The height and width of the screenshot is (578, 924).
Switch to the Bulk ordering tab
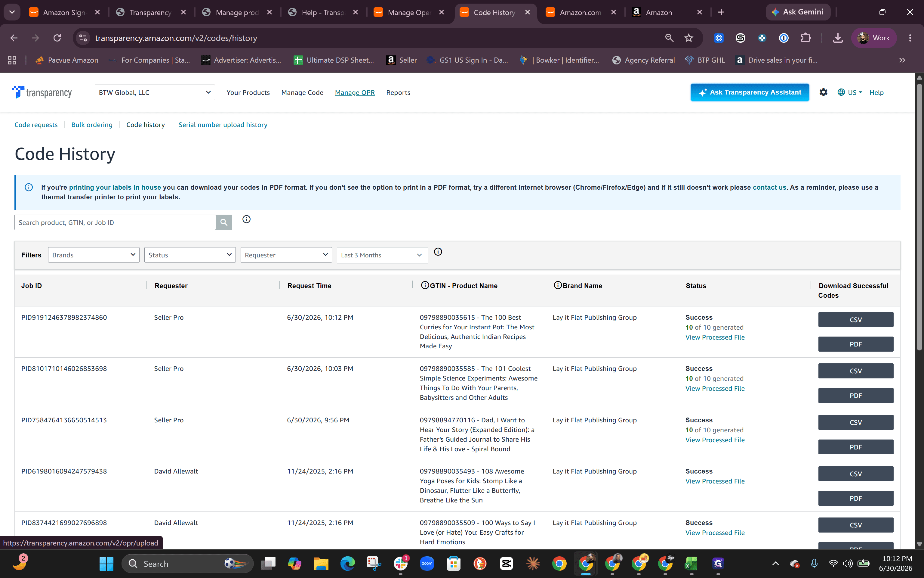(x=92, y=125)
